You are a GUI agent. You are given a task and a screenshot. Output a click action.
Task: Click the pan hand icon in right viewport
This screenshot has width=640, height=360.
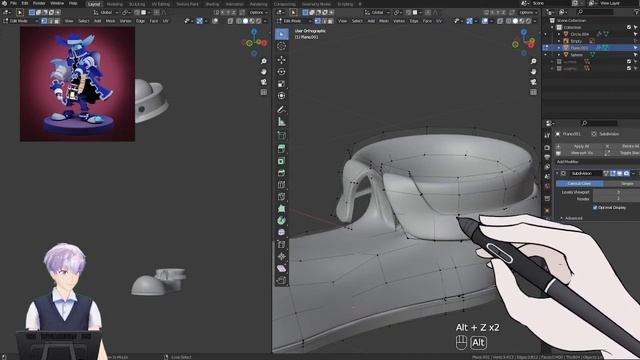click(x=533, y=71)
